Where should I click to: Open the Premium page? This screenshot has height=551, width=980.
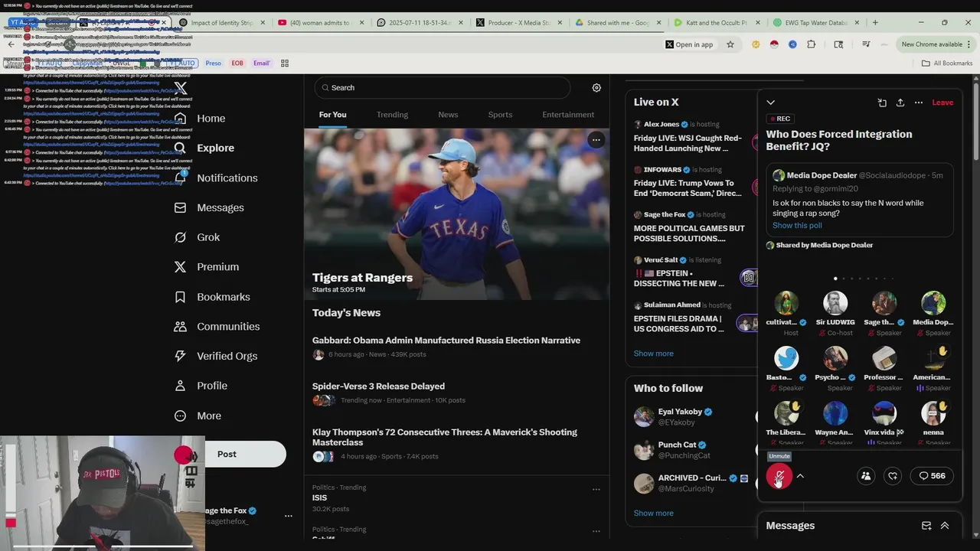(x=207, y=267)
